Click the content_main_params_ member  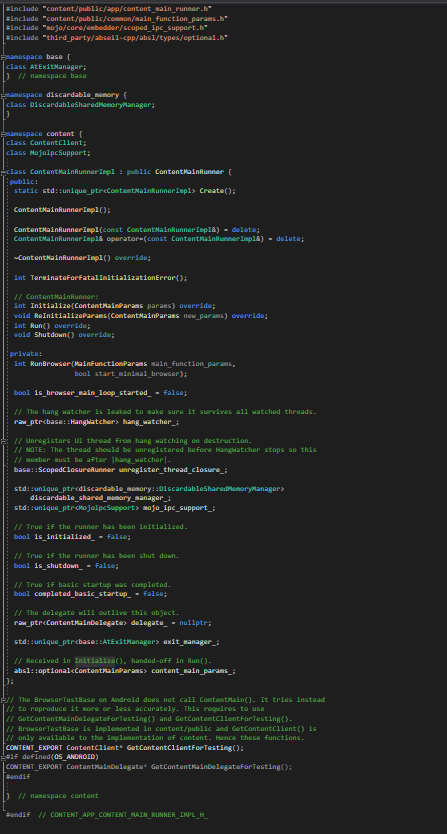pos(193,670)
